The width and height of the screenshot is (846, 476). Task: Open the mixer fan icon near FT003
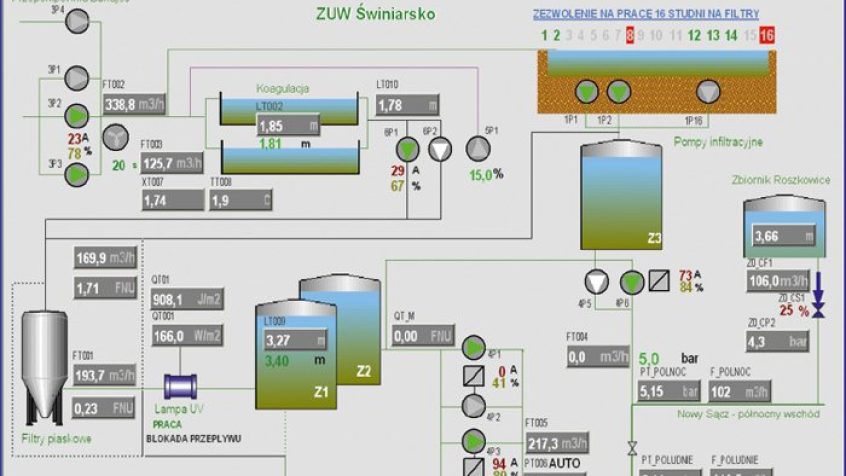(115, 137)
